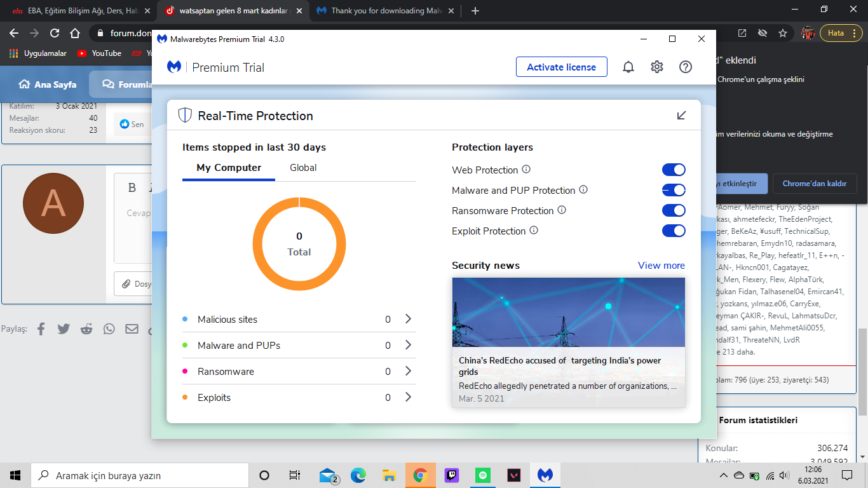Toggle Exploit Protection switch
Viewport: 868px width, 488px height.
(674, 231)
